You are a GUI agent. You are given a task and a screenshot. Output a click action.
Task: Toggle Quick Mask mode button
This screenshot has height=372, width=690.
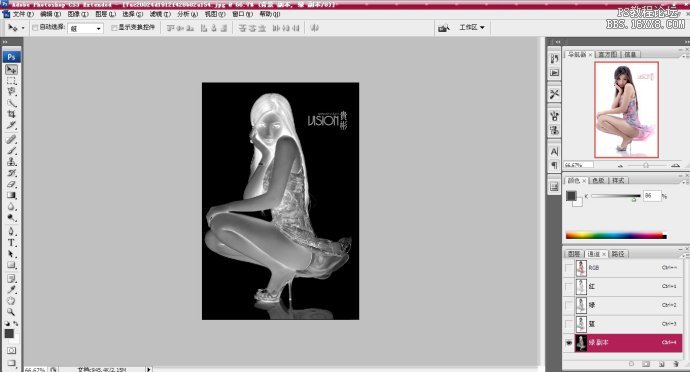coord(11,350)
